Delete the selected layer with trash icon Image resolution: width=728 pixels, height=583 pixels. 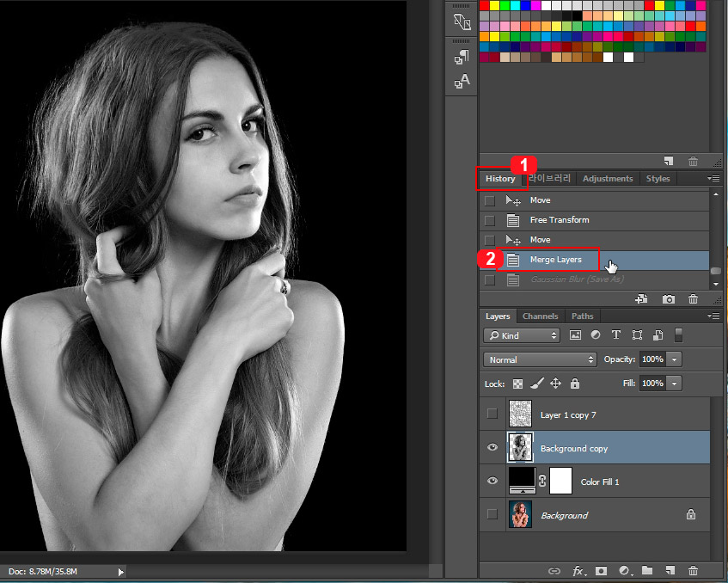click(x=693, y=570)
